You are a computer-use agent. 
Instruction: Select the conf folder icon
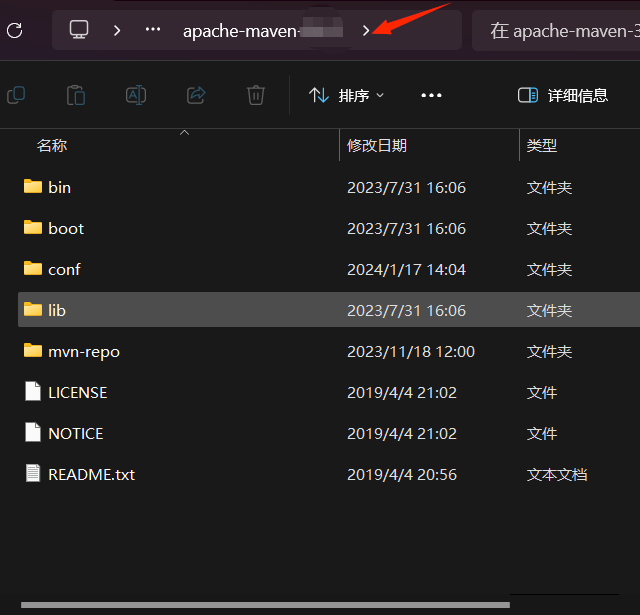point(33,269)
